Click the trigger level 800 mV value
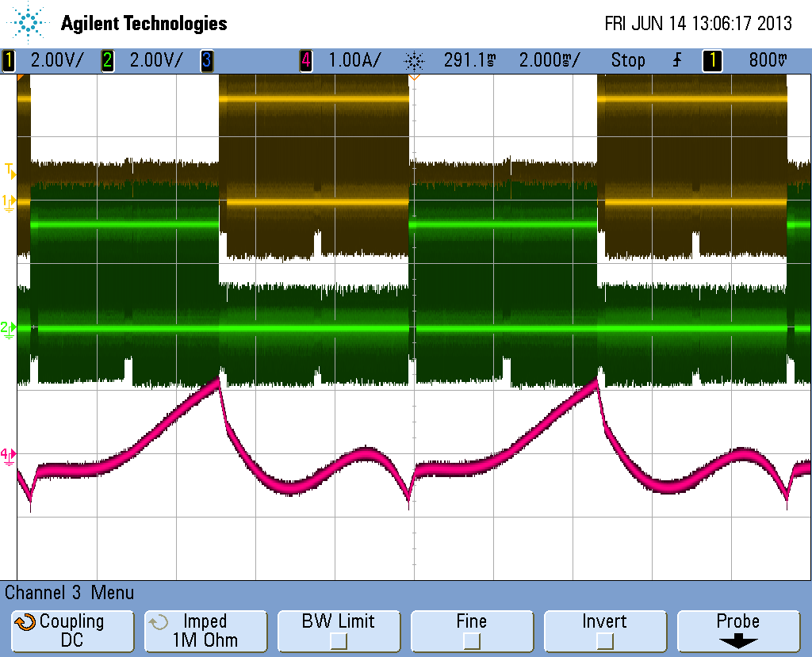Image resolution: width=812 pixels, height=657 pixels. click(x=768, y=60)
